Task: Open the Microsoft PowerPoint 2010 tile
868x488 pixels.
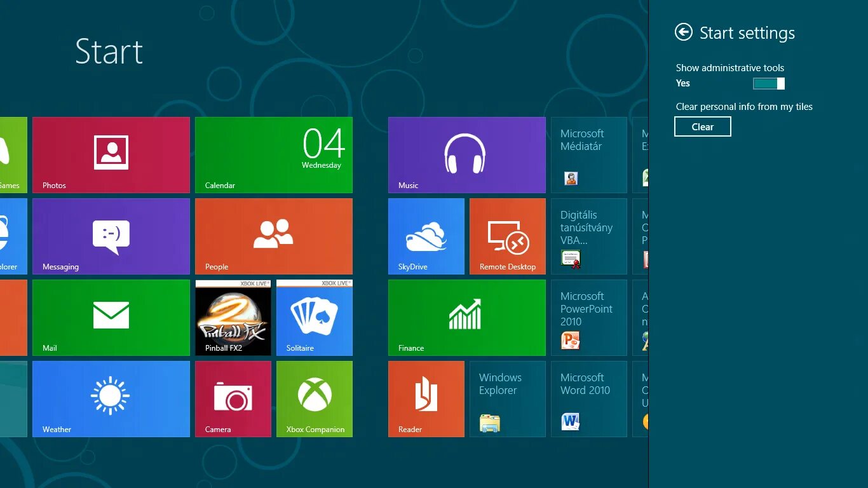Action: 589,318
